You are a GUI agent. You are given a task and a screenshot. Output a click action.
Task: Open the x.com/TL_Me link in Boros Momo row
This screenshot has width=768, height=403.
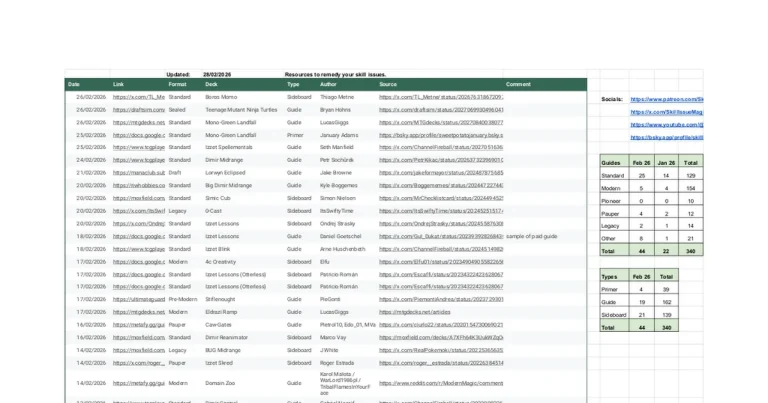point(139,97)
